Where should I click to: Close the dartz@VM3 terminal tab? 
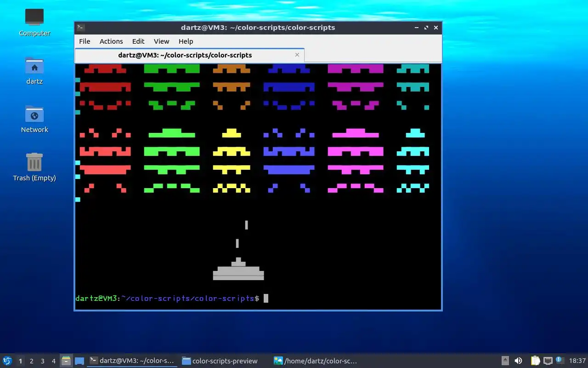[x=297, y=55]
